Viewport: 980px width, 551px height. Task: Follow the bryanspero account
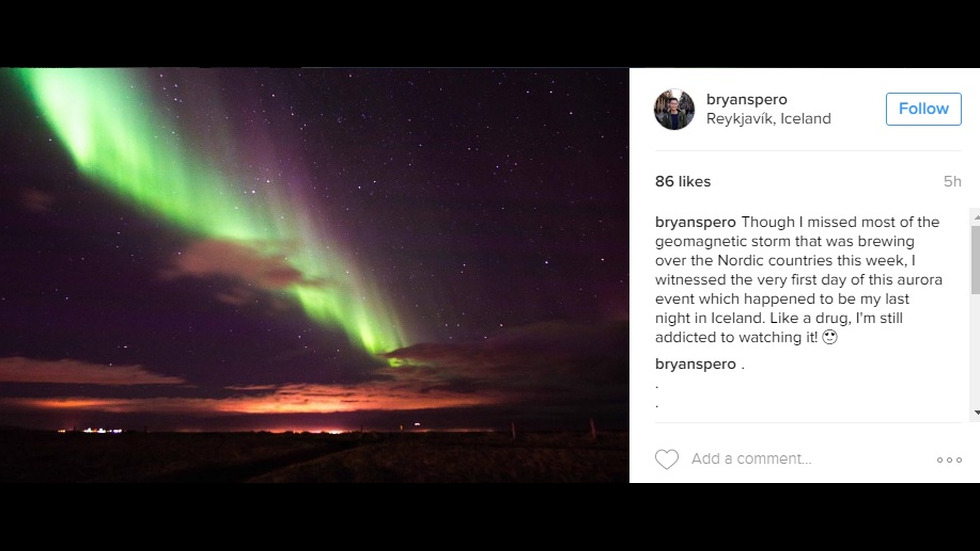923,109
